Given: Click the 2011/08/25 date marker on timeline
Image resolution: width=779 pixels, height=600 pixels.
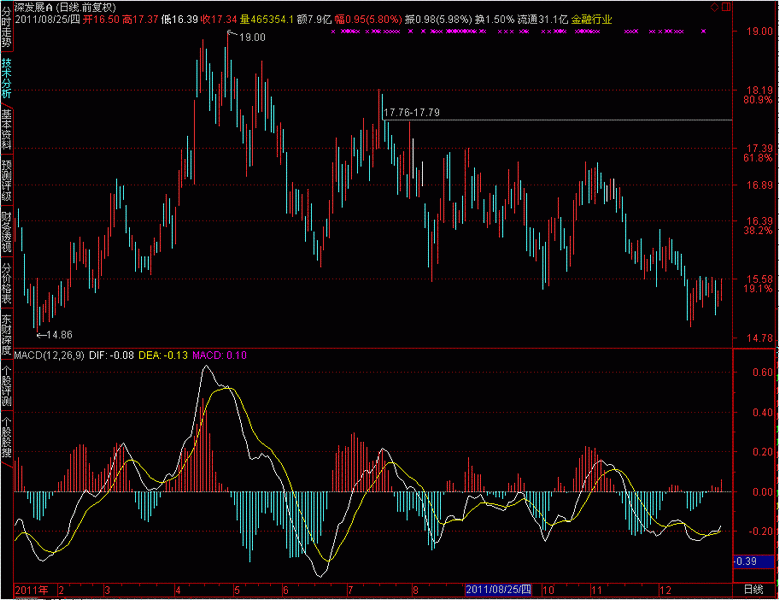Looking at the screenshot, I should (x=503, y=591).
